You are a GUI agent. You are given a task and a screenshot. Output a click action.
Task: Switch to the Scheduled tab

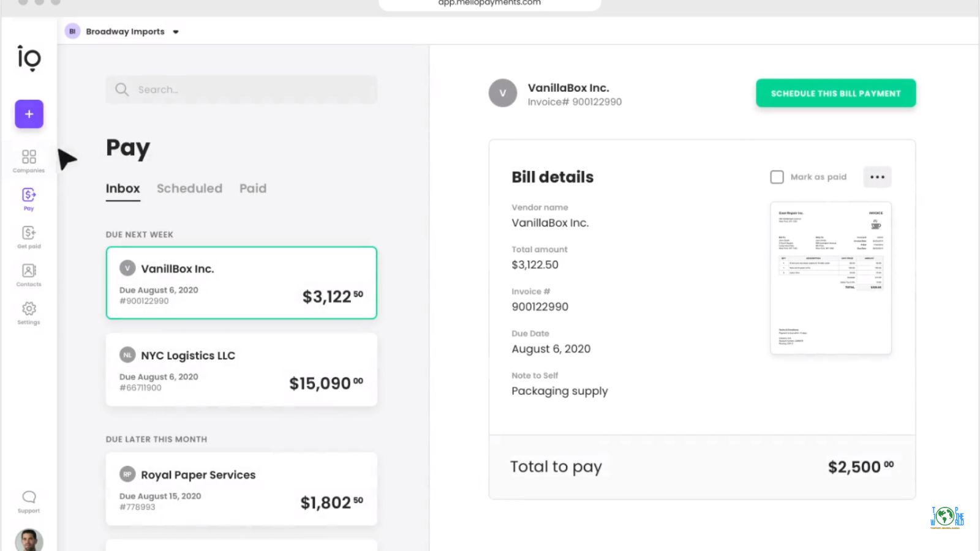point(189,189)
